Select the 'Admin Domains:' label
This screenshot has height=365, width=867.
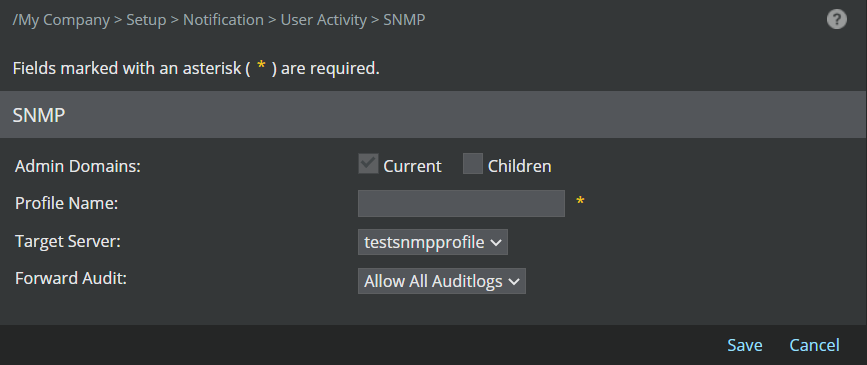pos(78,166)
